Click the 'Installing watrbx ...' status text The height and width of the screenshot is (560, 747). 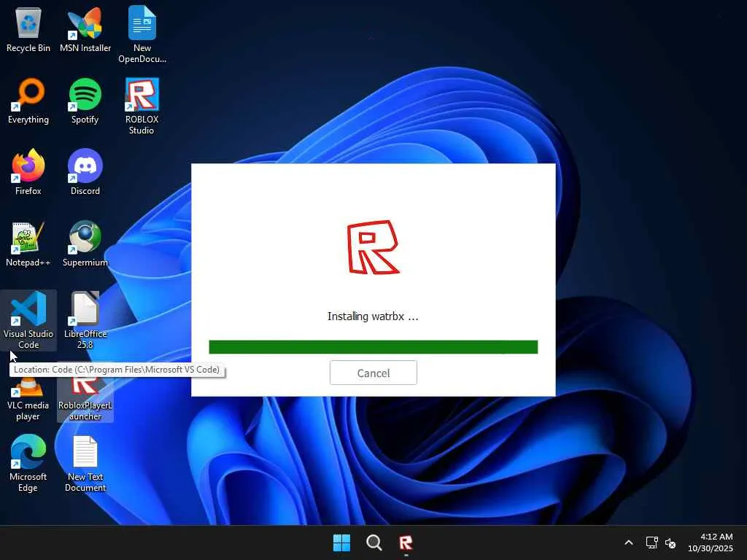click(x=373, y=316)
